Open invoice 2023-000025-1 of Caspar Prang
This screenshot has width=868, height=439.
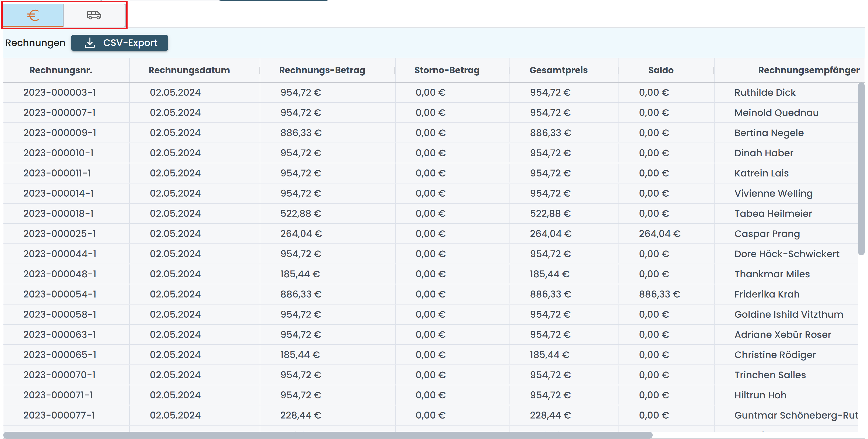(x=60, y=234)
